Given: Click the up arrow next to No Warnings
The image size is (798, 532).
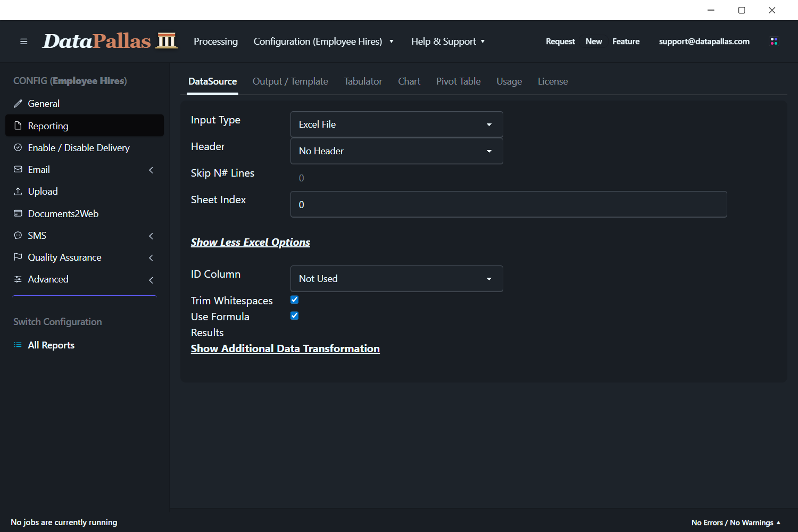Looking at the screenshot, I should (778, 522).
